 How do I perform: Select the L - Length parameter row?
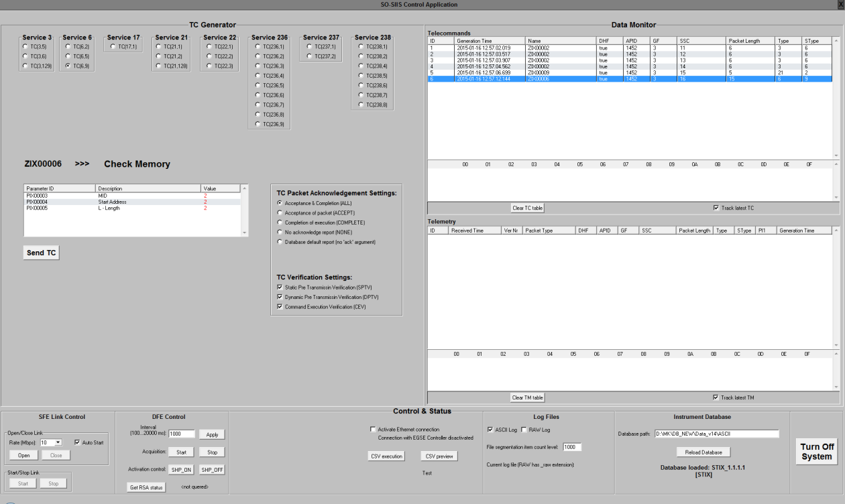(131, 208)
